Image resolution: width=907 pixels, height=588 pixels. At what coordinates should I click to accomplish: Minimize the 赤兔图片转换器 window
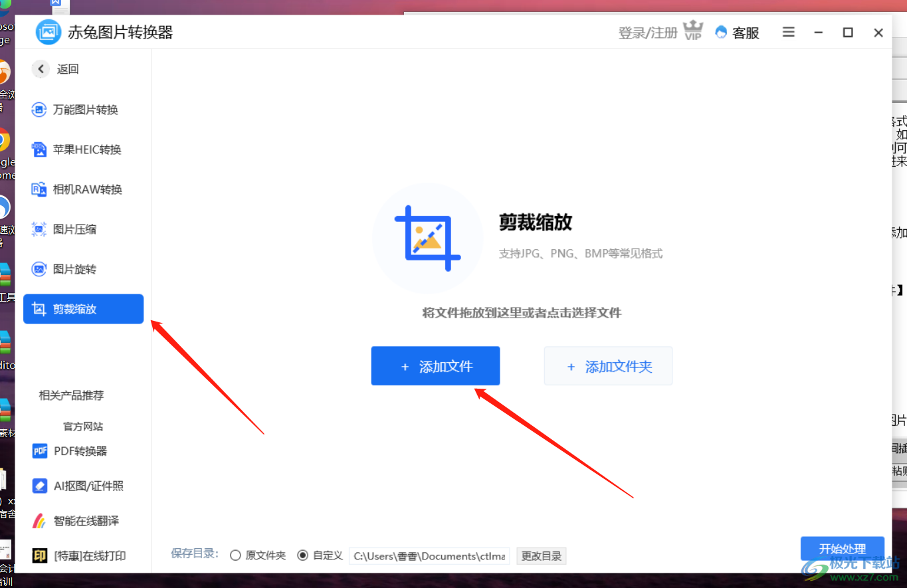819,32
